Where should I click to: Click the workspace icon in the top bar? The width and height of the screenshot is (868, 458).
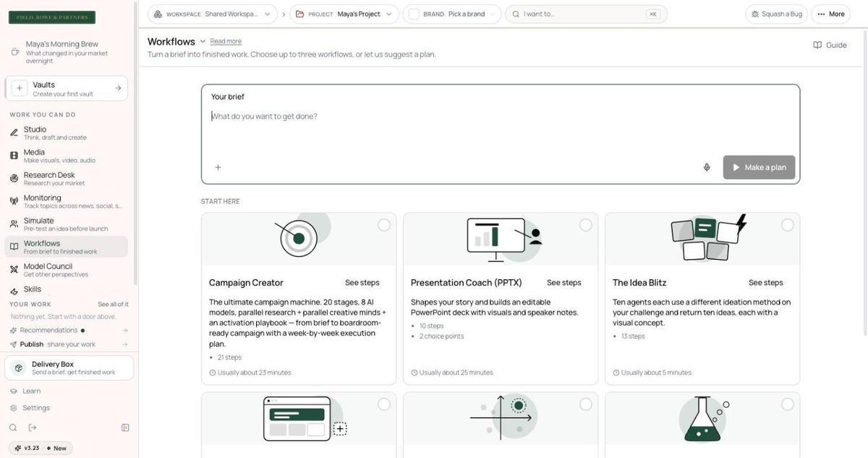(158, 14)
